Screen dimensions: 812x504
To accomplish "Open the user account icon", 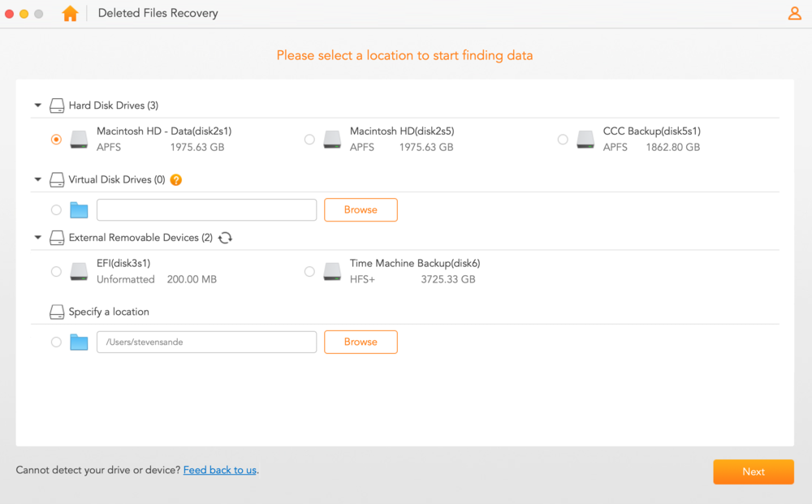I will 794,13.
